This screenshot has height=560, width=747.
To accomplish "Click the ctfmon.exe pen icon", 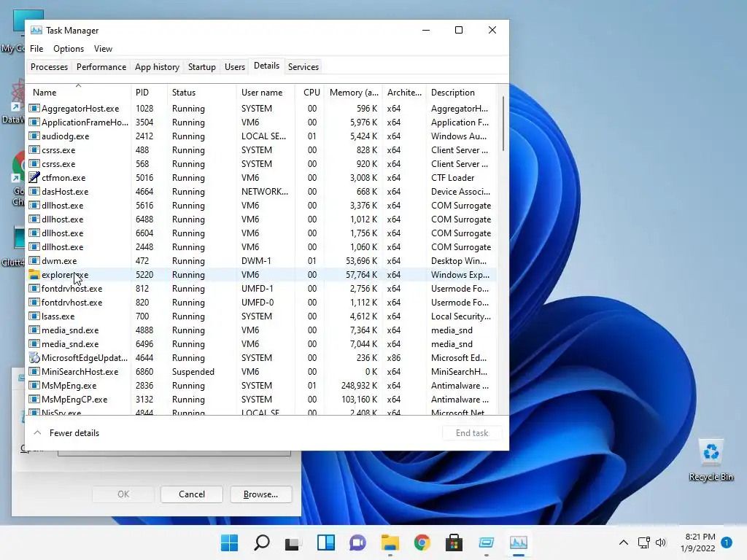I will tap(34, 178).
